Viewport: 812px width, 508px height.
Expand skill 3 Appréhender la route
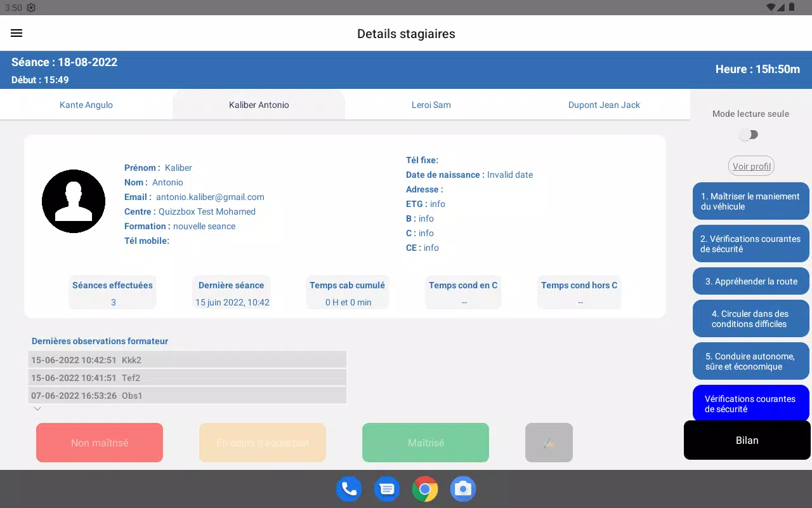click(751, 281)
